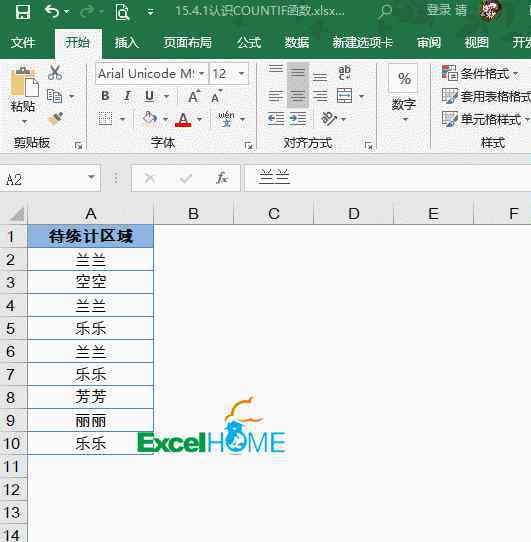Screen dimensions: 531x542
Task: Open the 剪贴板 dialog launcher
Action: pos(78,146)
